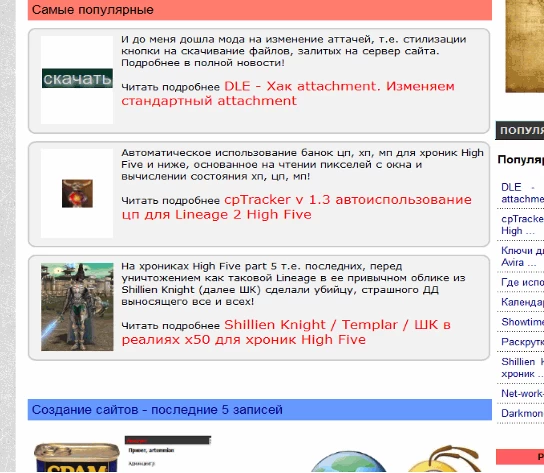Open the cpTracker potion icon thumbnail
Viewport: 544px width, 473px height.
77,193
